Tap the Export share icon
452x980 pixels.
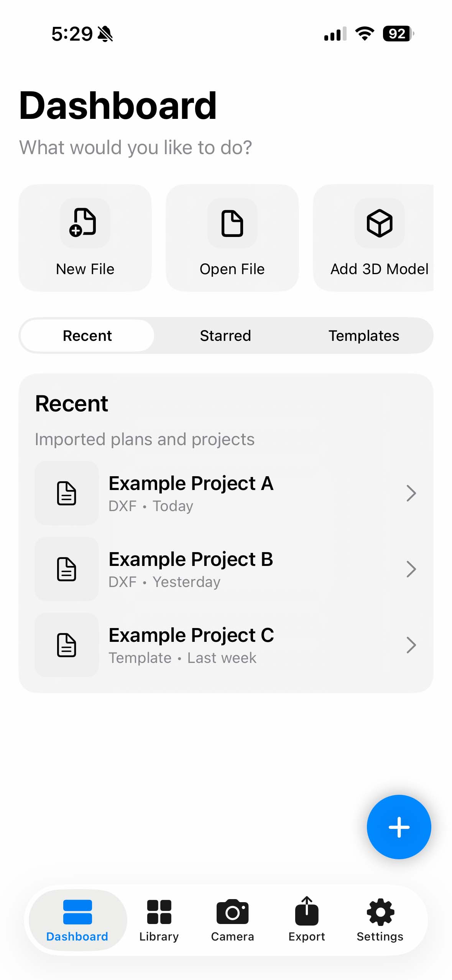306,911
